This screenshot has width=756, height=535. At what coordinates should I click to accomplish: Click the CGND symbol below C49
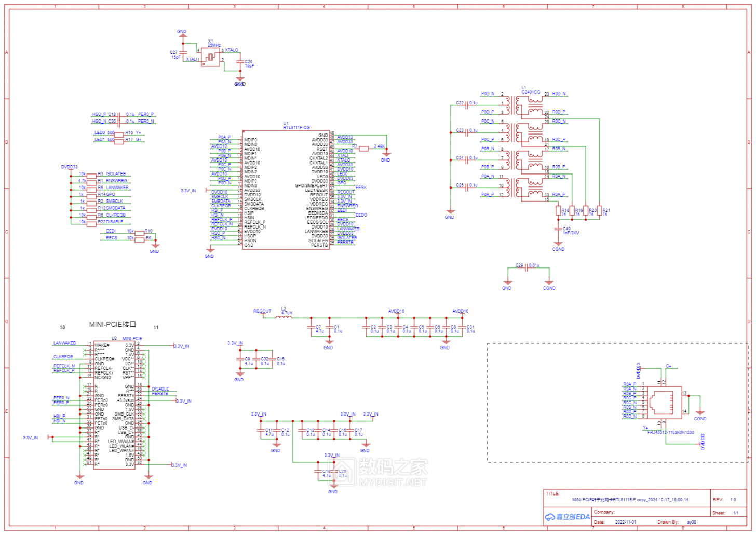[x=559, y=245]
